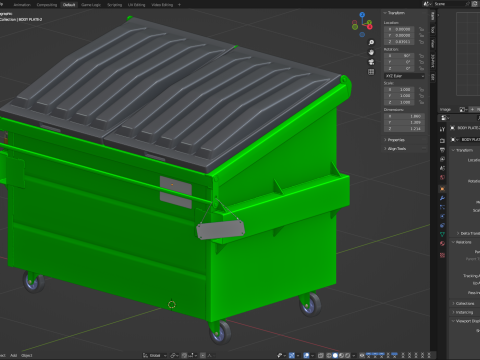Open the Texture properties tab icon
The image size is (480, 360).
442,255
